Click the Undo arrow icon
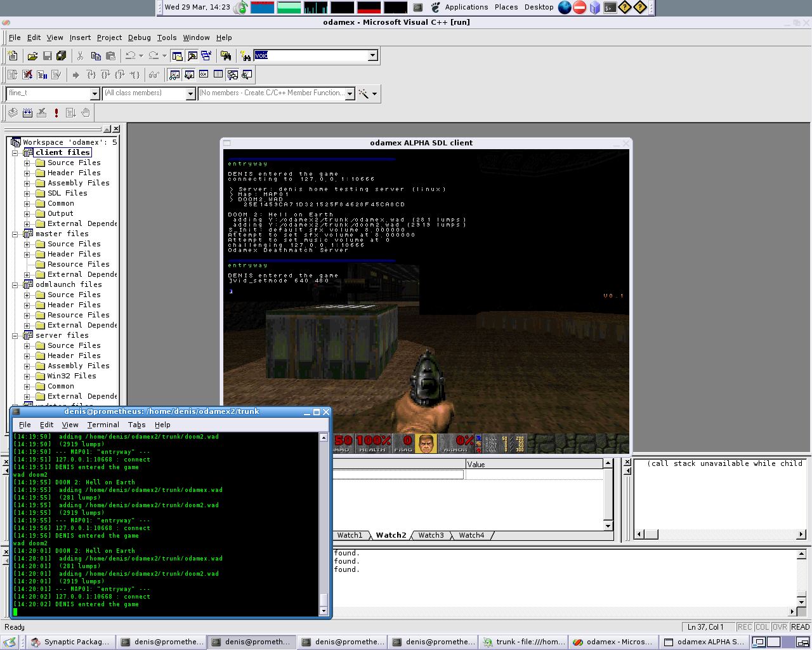 click(x=130, y=56)
